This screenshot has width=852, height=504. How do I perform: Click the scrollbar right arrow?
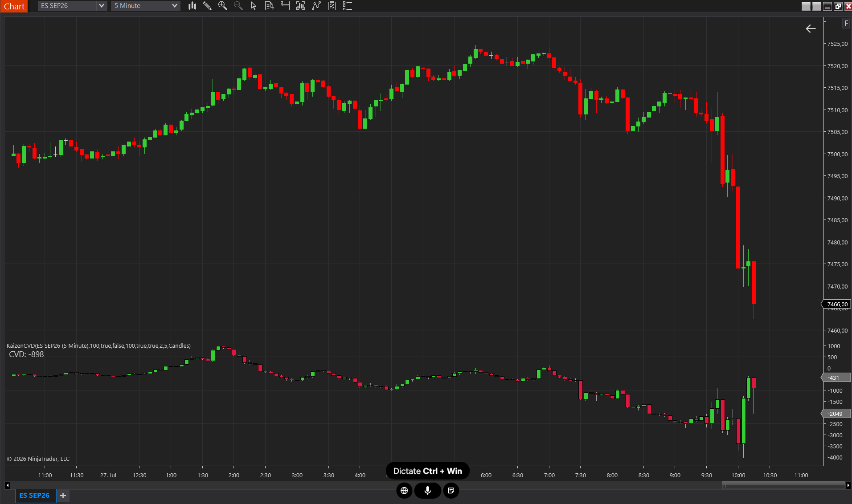click(848, 485)
